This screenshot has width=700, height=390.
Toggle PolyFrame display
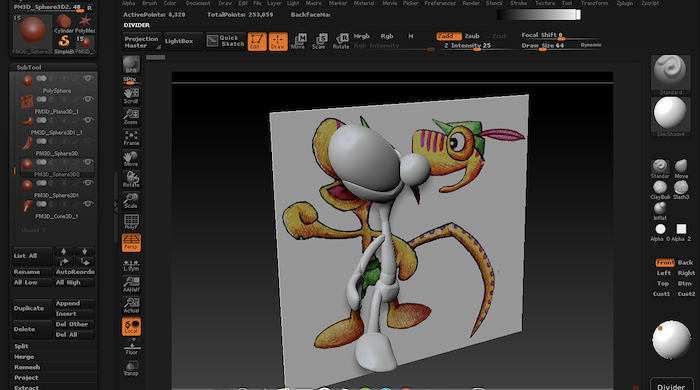point(131,221)
